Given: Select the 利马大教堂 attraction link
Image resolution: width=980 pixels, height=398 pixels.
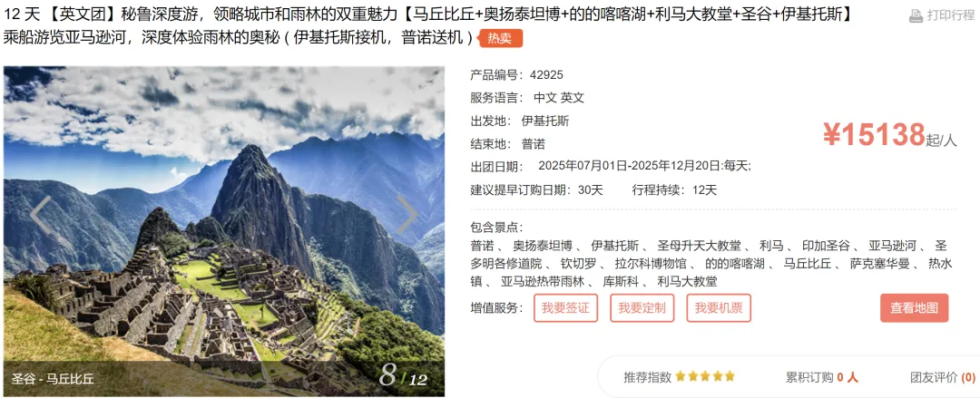Looking at the screenshot, I should coord(687,282).
